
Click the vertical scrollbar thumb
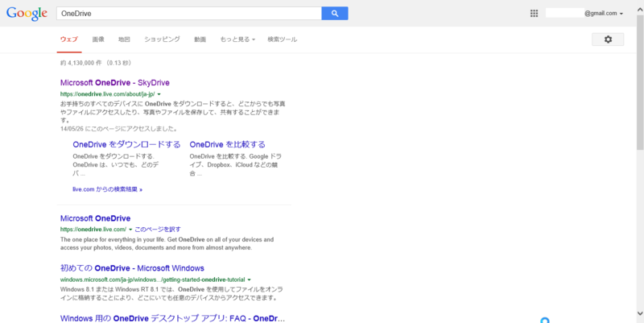click(x=640, y=82)
